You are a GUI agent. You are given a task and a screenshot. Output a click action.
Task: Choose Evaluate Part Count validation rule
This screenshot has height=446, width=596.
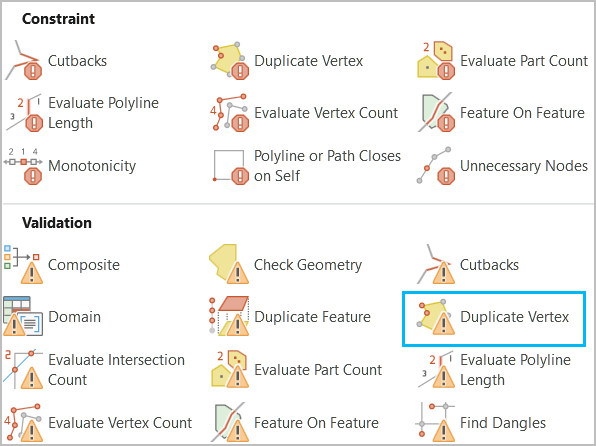point(296,370)
